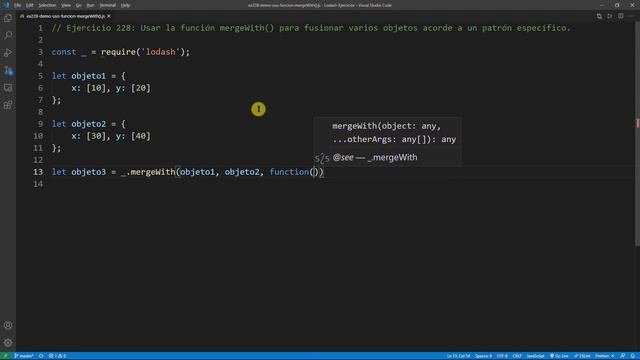Open the Remote Explorer view
640x360 pixels.
pyautogui.click(x=8, y=87)
